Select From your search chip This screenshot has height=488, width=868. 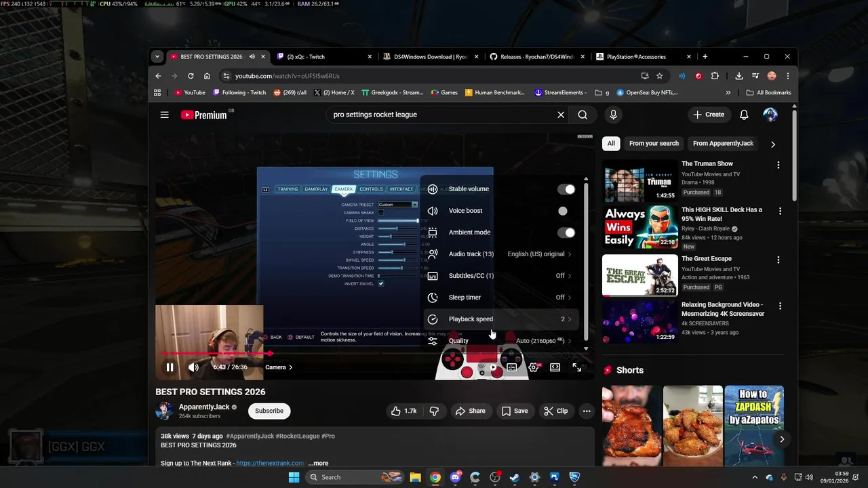click(654, 144)
